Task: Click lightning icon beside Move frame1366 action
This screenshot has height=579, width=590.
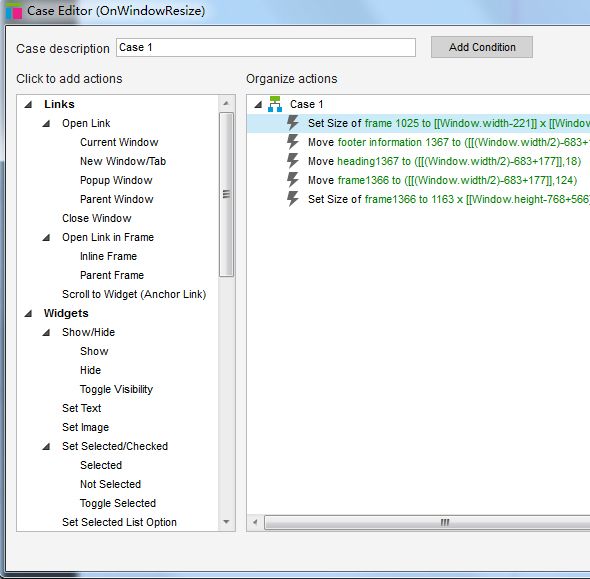Action: (x=293, y=180)
